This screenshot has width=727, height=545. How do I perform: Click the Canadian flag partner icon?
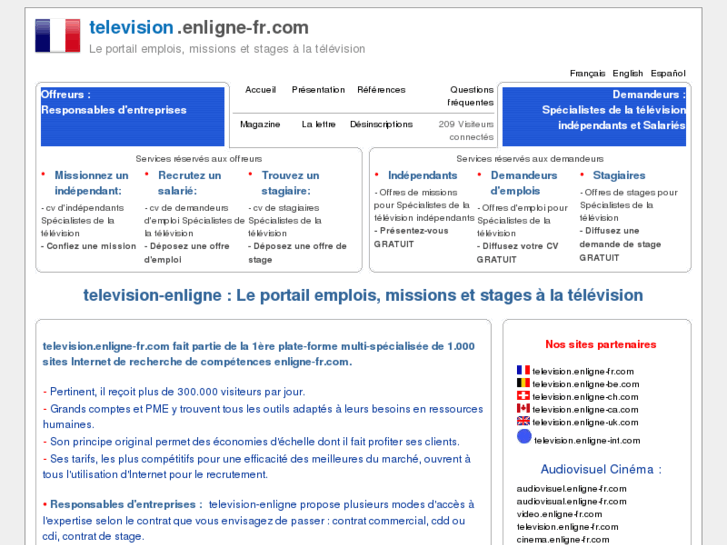click(523, 408)
